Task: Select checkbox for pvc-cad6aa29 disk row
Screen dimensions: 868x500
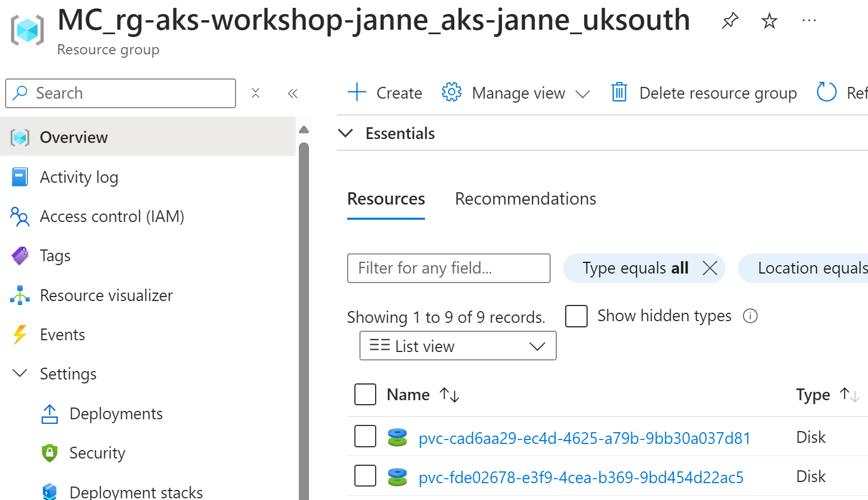Action: coord(365,436)
